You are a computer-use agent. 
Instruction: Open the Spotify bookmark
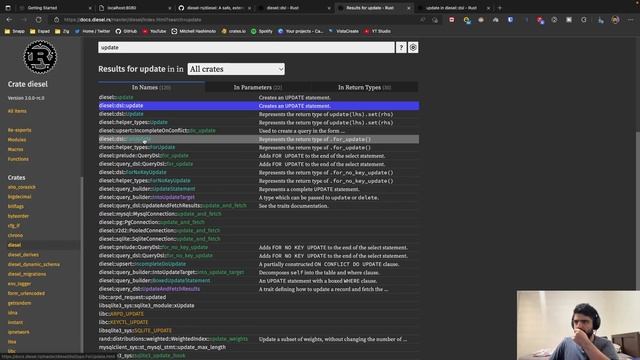pos(262,31)
